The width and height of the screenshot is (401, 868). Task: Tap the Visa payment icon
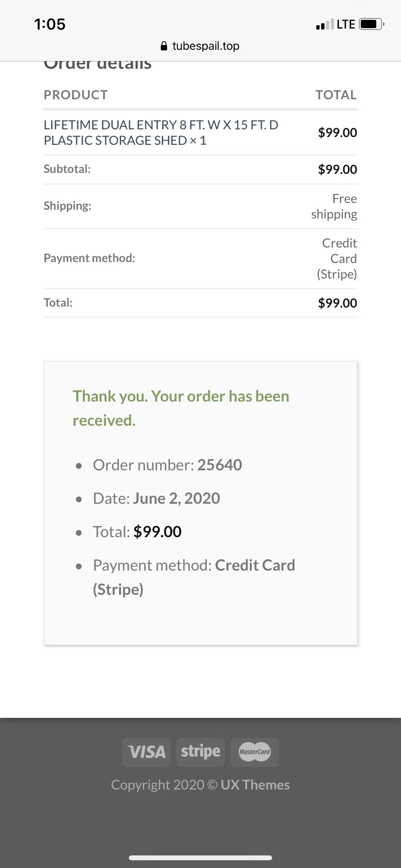[x=146, y=752]
